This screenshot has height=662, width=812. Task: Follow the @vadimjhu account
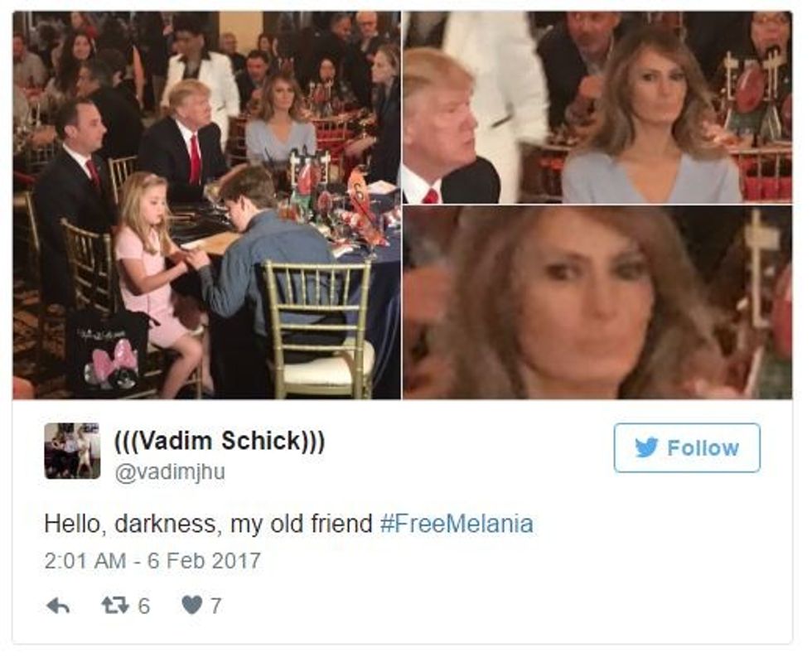tap(687, 448)
